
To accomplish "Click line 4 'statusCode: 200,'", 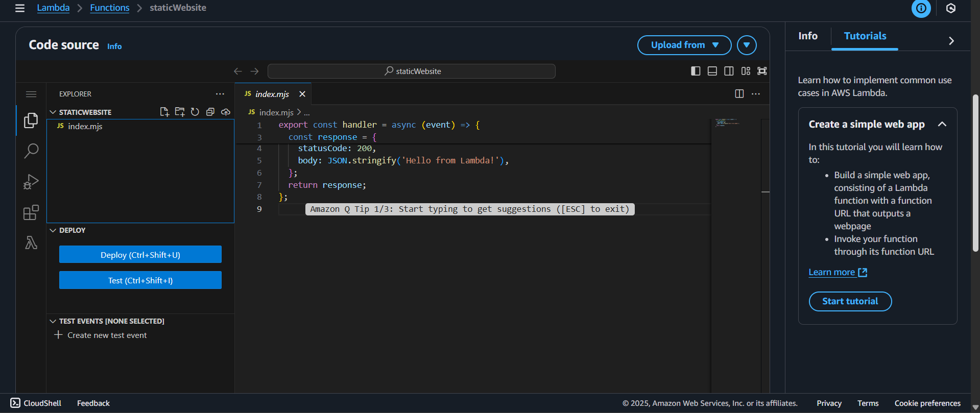I will [337, 148].
